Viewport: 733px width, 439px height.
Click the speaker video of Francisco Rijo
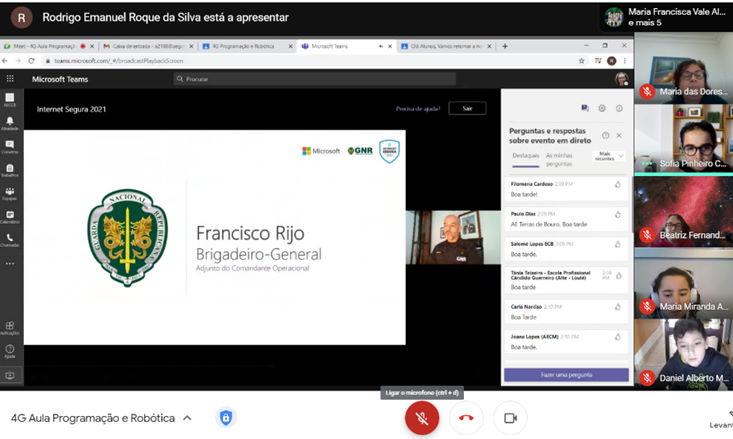coord(453,237)
